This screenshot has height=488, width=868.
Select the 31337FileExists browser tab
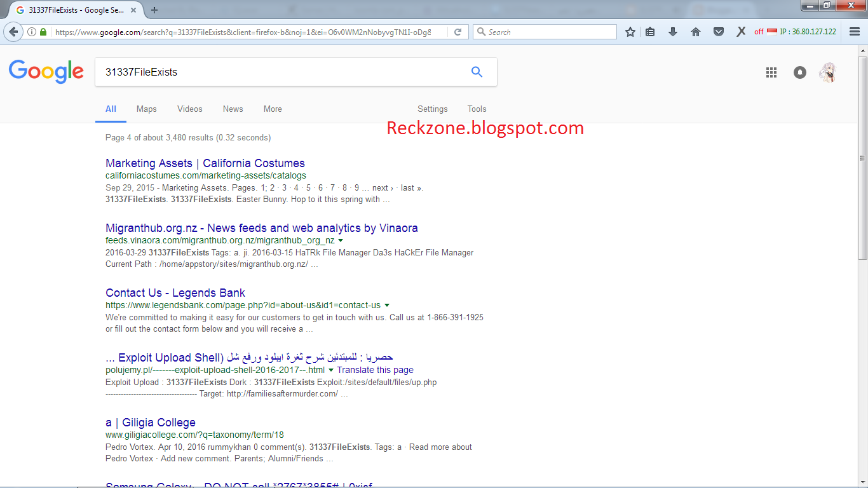(x=76, y=10)
